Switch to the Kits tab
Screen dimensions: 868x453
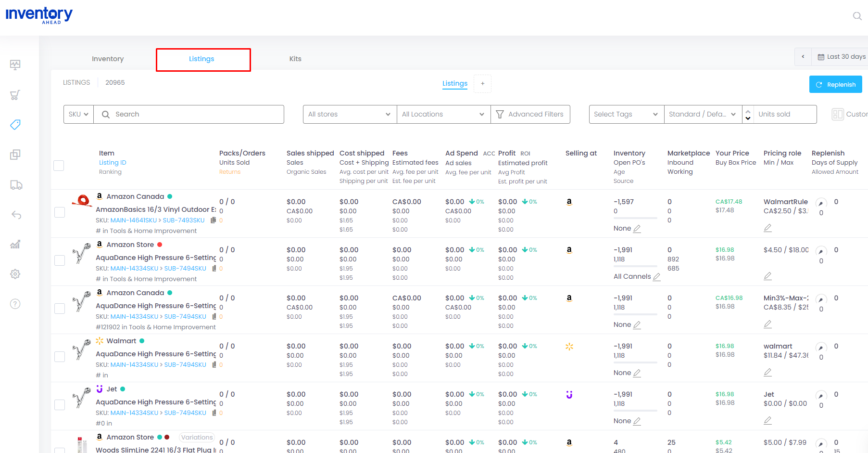coord(295,59)
